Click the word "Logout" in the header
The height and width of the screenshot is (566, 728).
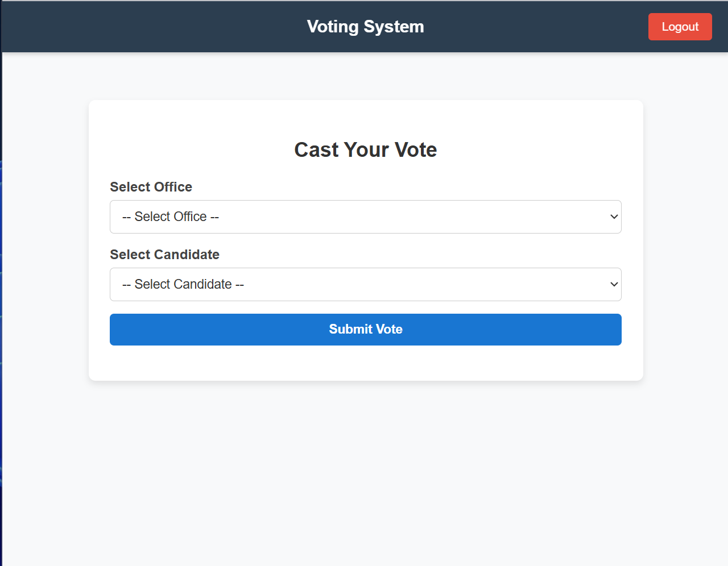coord(680,27)
